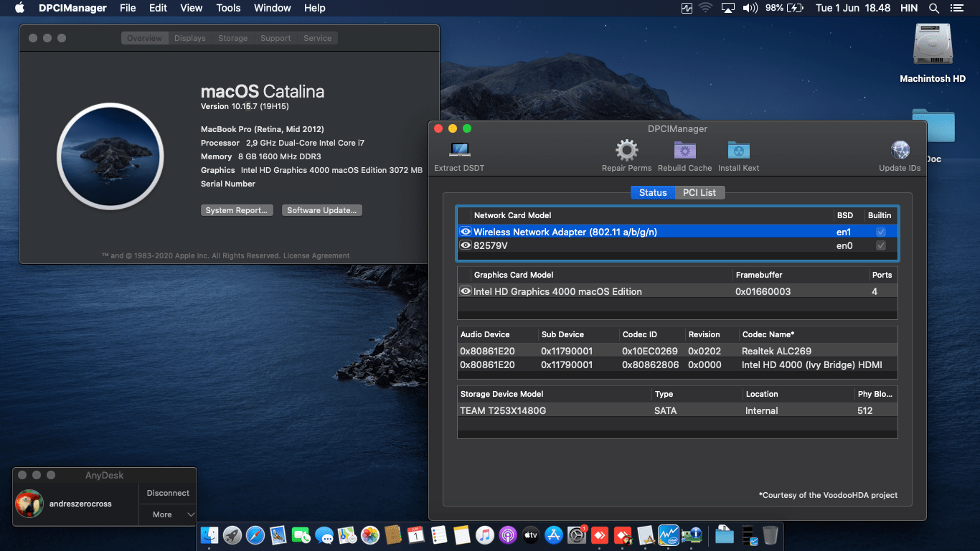Open the Service tab
The width and height of the screenshot is (980, 551).
coord(317,38)
